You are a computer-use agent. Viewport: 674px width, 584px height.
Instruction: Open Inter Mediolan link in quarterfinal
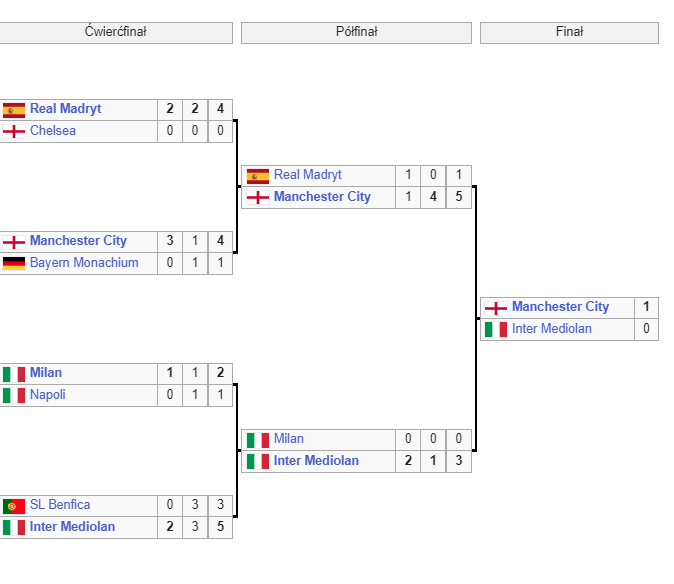(72, 526)
